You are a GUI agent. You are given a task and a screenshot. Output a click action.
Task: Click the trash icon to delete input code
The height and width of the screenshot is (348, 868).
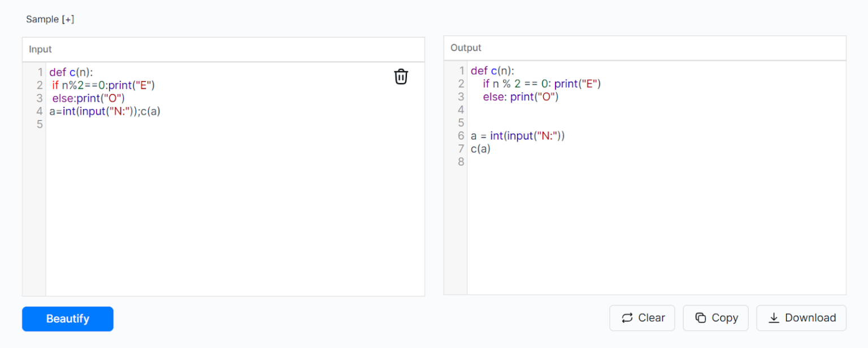click(401, 76)
